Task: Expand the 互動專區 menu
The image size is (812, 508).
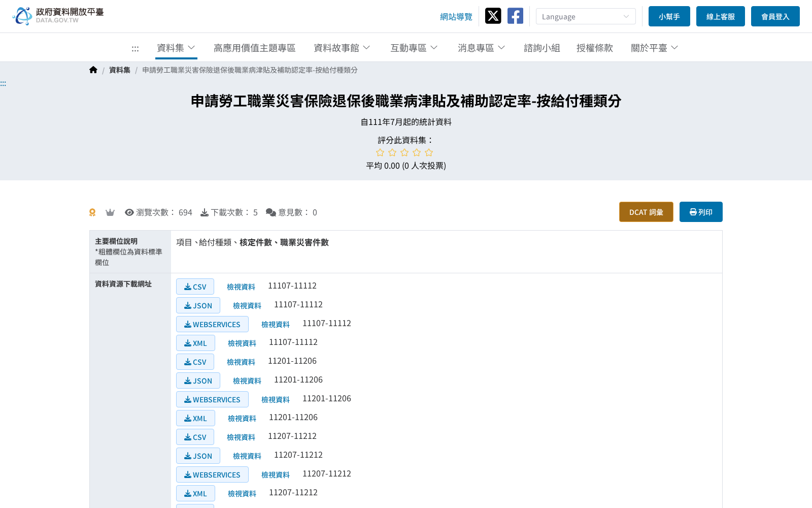Action: (414, 48)
